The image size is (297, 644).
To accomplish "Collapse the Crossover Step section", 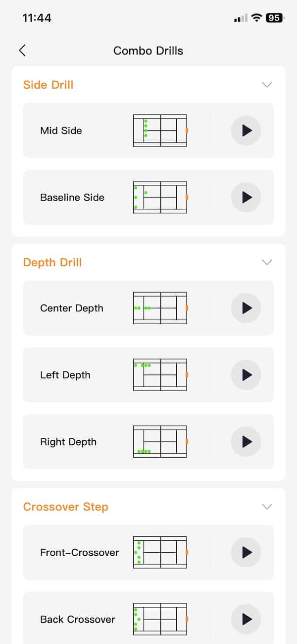I will 267,507.
